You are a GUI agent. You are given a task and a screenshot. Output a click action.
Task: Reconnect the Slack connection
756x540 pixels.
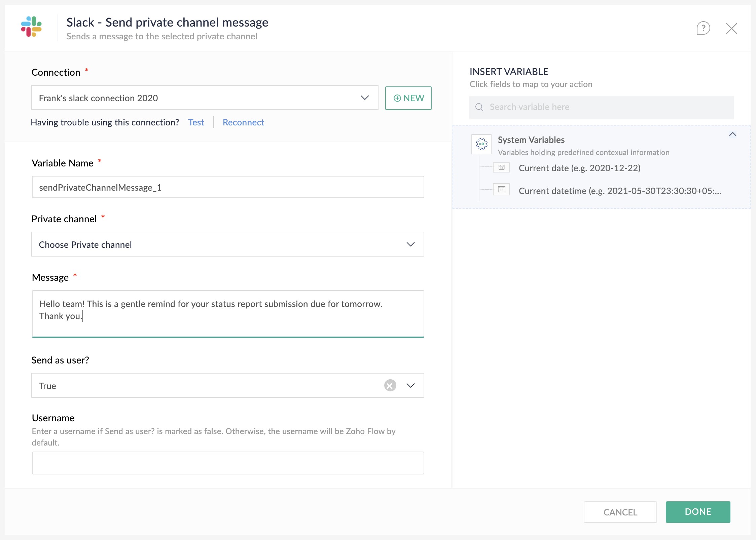pyautogui.click(x=243, y=122)
